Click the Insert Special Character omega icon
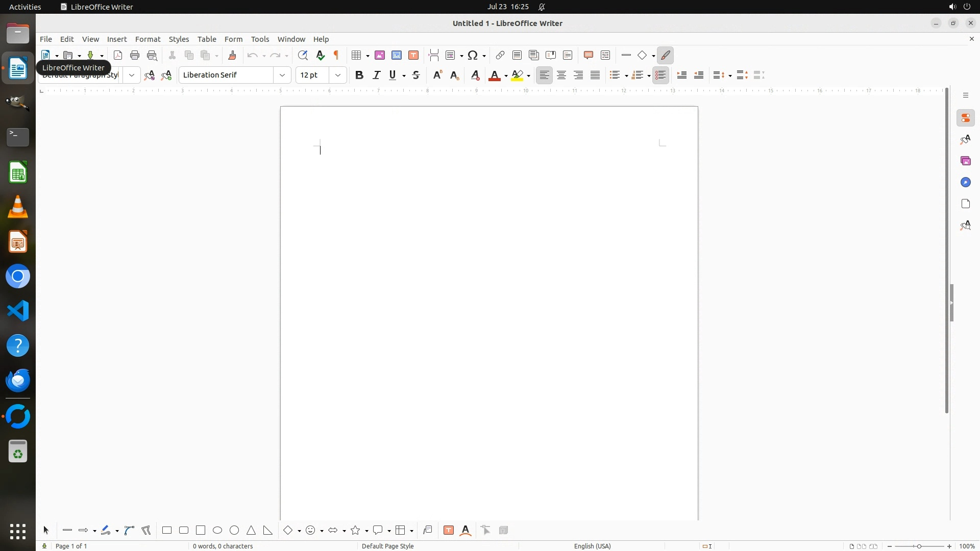Viewport: 980px width, 551px height. tap(473, 55)
